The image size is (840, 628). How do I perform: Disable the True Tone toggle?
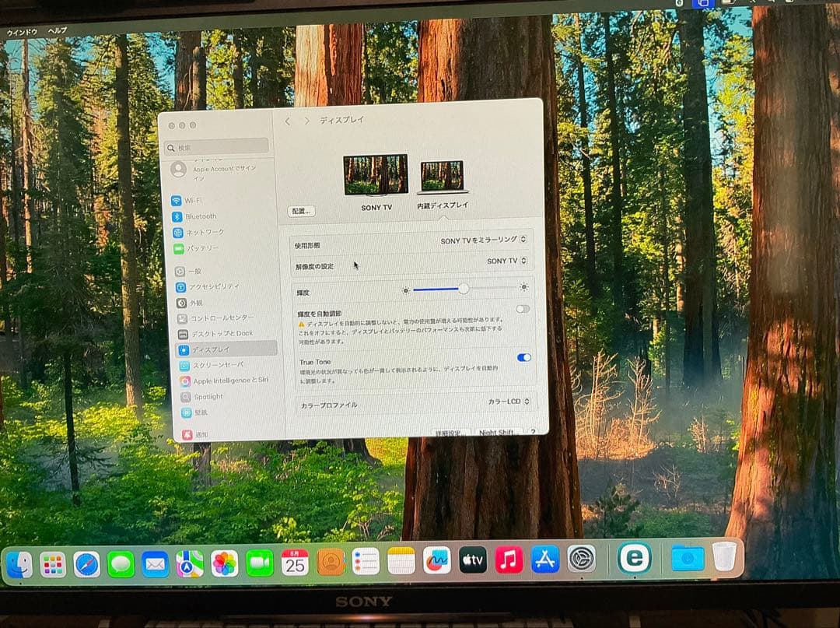point(524,357)
